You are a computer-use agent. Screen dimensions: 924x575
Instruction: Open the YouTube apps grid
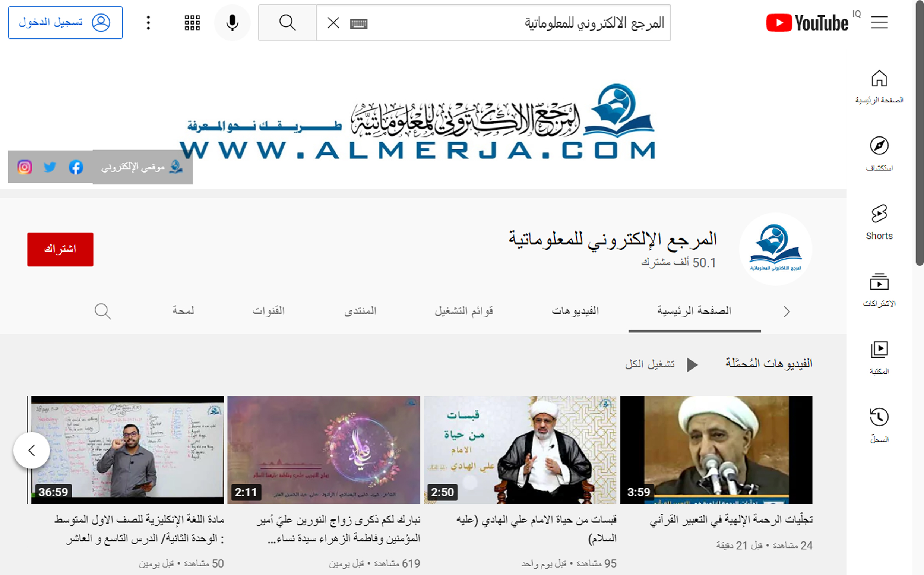[192, 23]
